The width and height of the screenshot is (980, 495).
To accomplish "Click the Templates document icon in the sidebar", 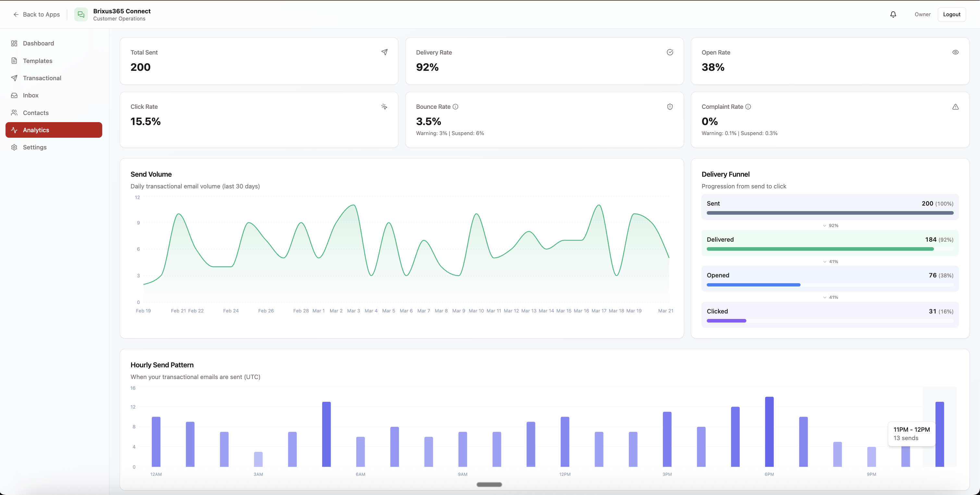I will point(14,61).
